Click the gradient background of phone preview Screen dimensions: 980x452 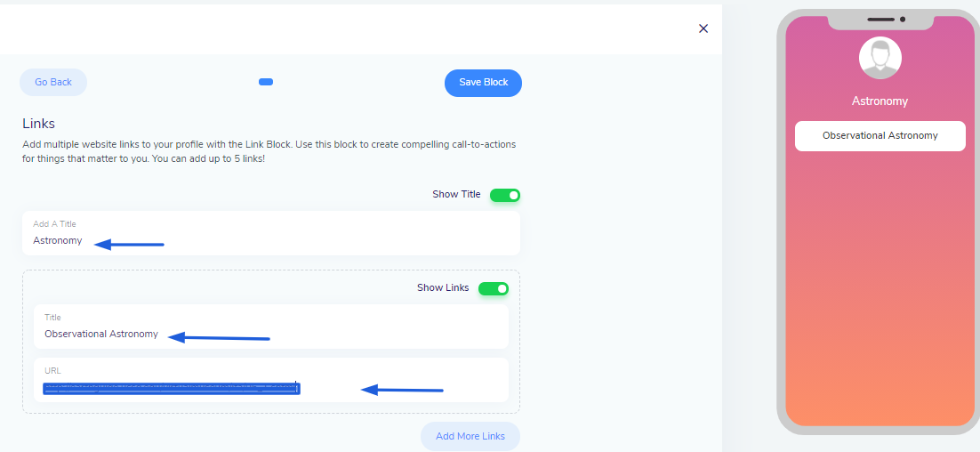point(880,285)
